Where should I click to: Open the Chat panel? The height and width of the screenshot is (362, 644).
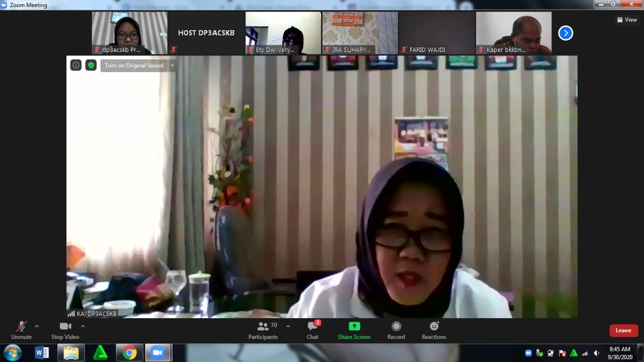312,330
